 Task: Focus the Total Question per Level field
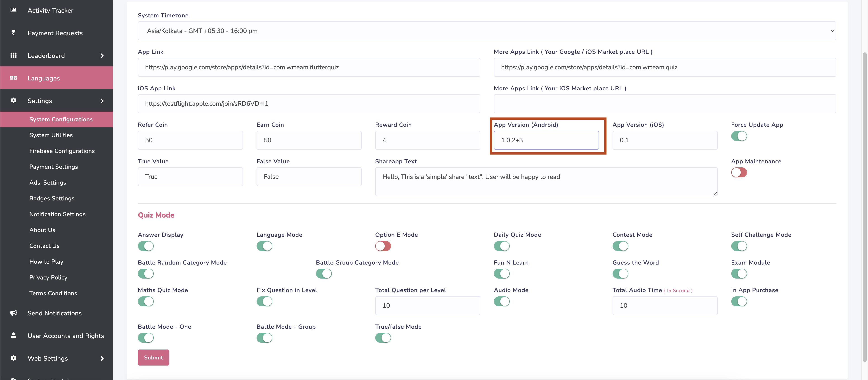[427, 305]
